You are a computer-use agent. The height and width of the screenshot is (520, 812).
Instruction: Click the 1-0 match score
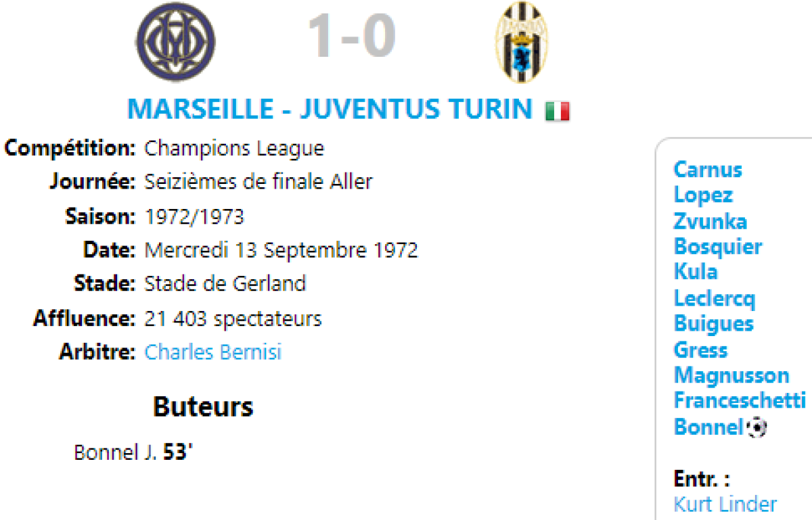tap(351, 37)
